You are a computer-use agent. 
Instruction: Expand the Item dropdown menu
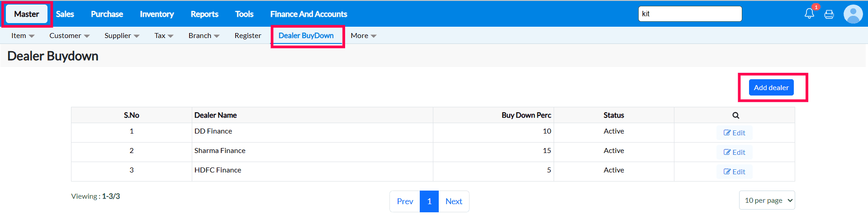click(23, 36)
